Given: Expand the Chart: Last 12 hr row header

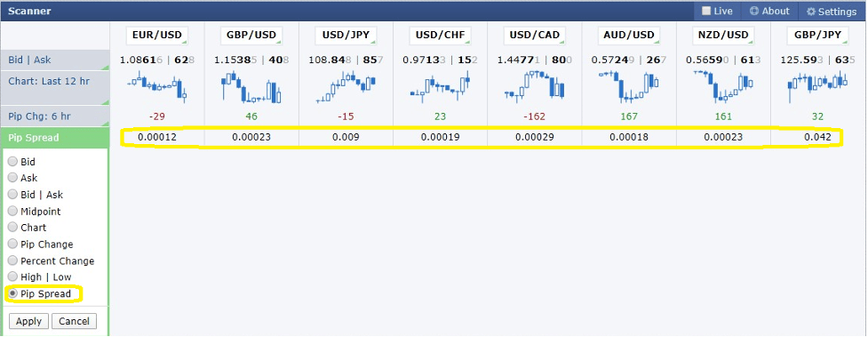Looking at the screenshot, I should point(54,87).
